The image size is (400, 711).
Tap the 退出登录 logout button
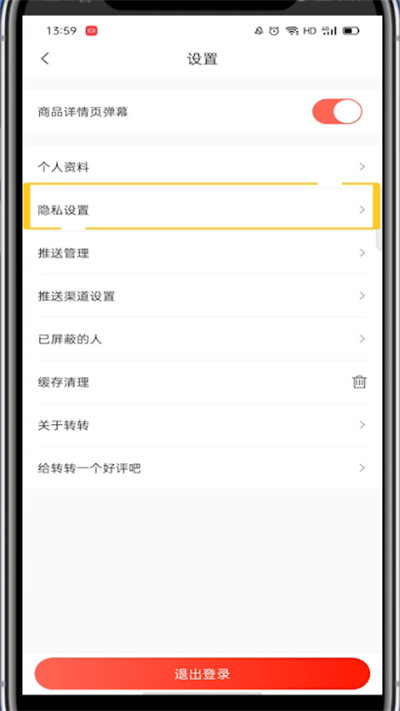202,673
